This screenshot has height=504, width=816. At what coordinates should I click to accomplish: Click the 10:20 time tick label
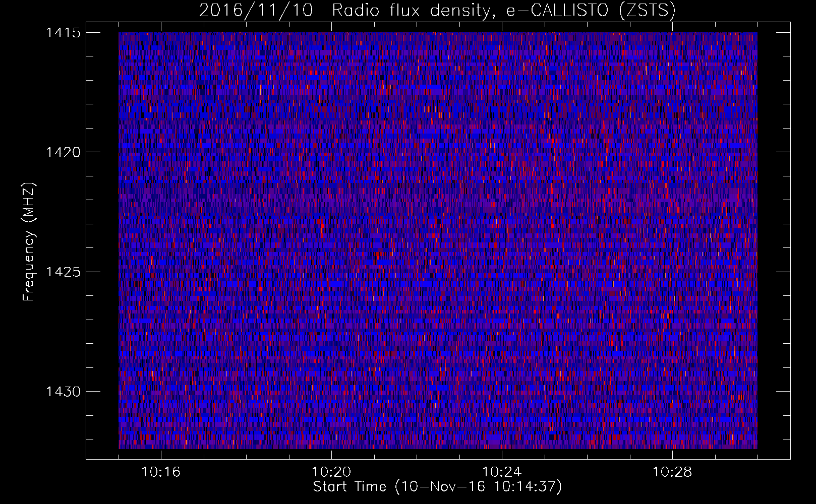[331, 472]
